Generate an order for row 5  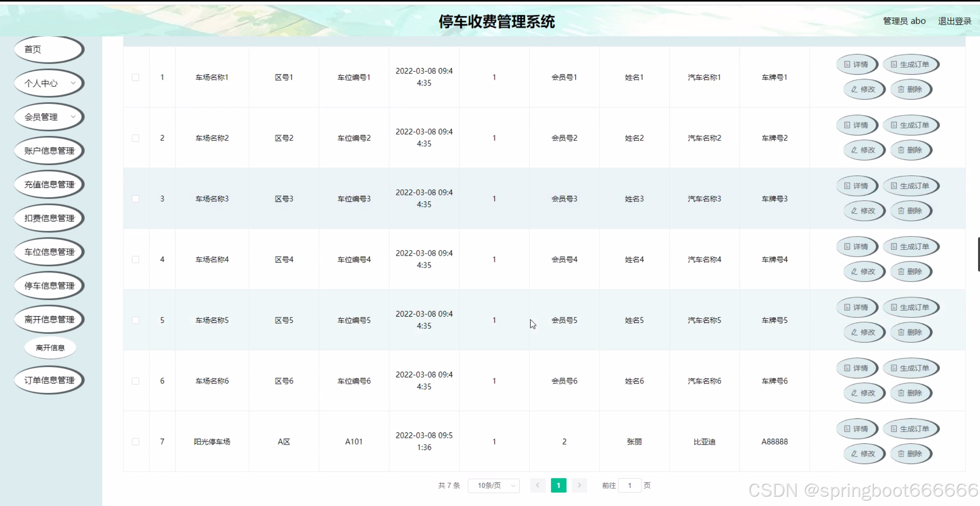click(910, 307)
